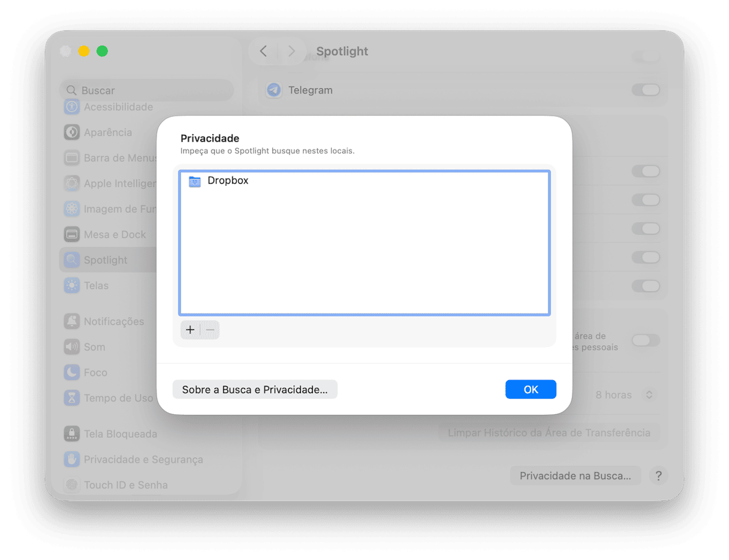Click the Telegram app icon
Screen dimensions: 729x560
tap(274, 90)
